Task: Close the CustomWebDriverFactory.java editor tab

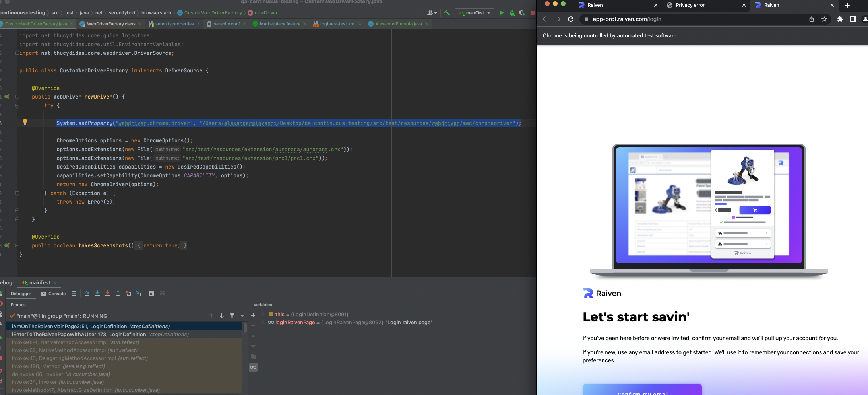Action: pyautogui.click(x=72, y=24)
